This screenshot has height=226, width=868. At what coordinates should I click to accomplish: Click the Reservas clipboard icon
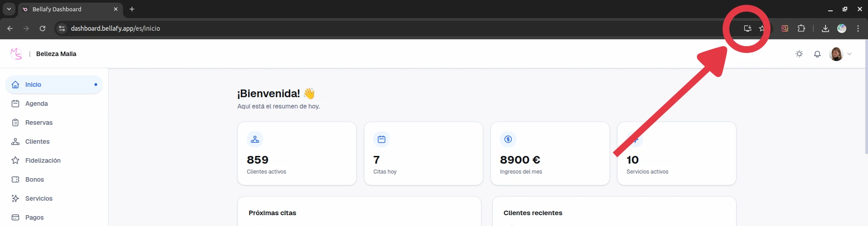tap(15, 122)
